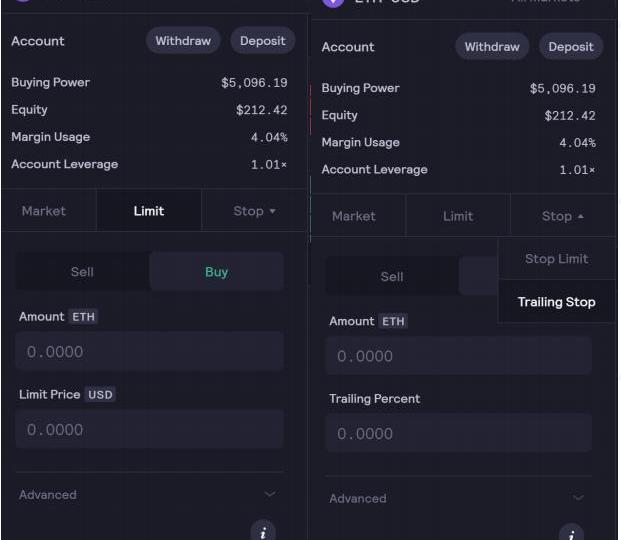Switch to Limit tab in right panel
The image size is (621, 540).
pyautogui.click(x=458, y=216)
